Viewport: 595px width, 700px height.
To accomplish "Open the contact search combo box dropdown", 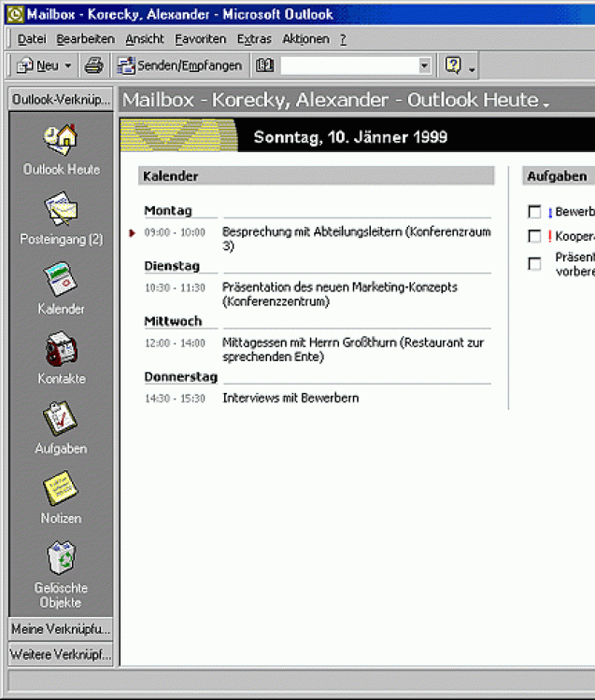I will coord(424,65).
